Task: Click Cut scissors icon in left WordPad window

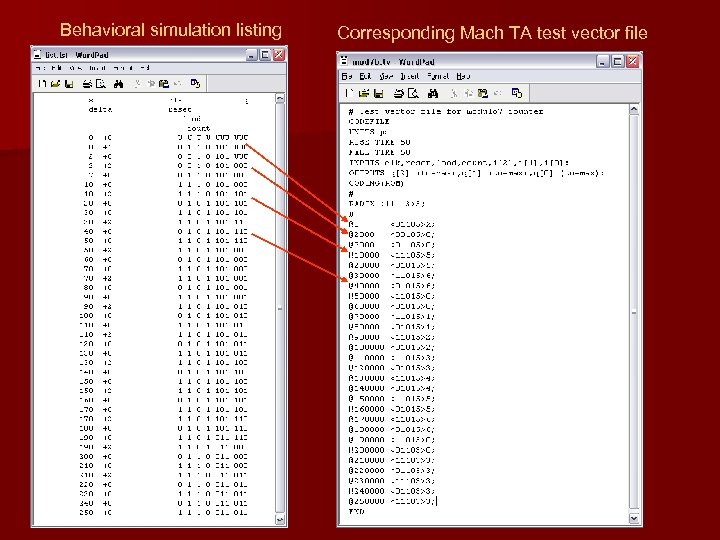Action: pyautogui.click(x=136, y=84)
